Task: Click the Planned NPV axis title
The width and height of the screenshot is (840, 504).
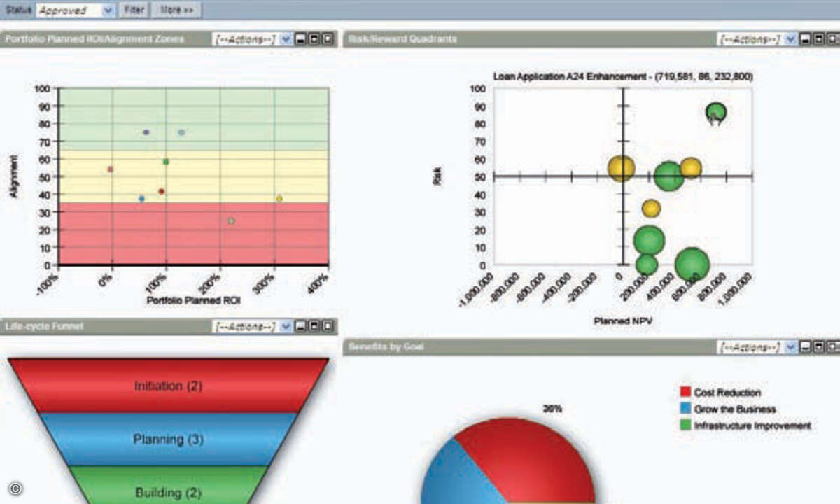Action: [x=623, y=321]
